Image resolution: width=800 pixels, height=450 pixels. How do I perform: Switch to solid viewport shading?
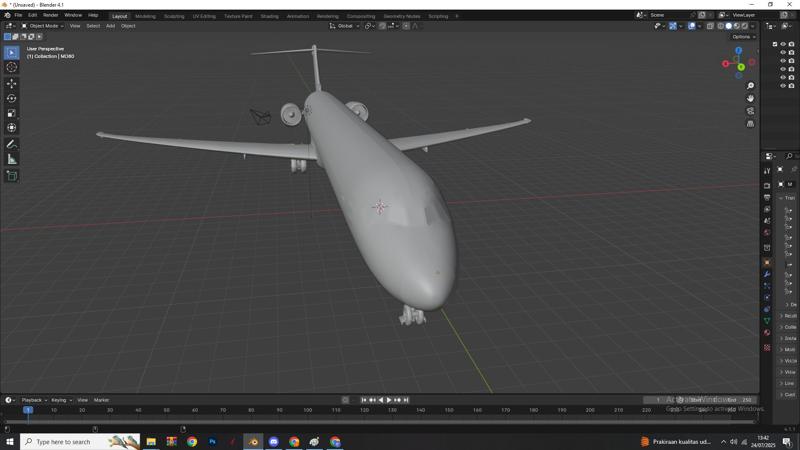pos(729,26)
